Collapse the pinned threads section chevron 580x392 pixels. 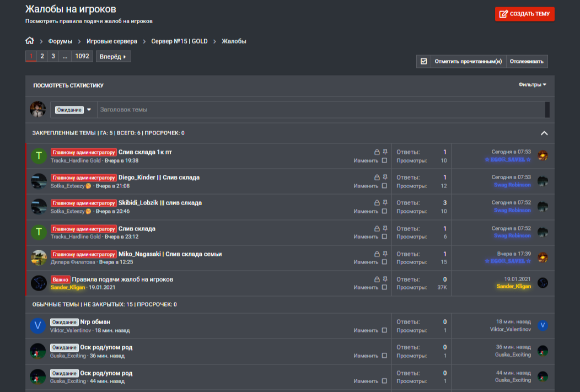coord(544,133)
